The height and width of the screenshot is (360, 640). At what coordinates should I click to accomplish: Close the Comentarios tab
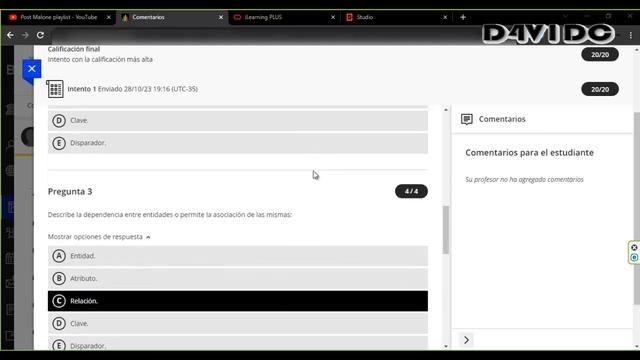(221, 17)
